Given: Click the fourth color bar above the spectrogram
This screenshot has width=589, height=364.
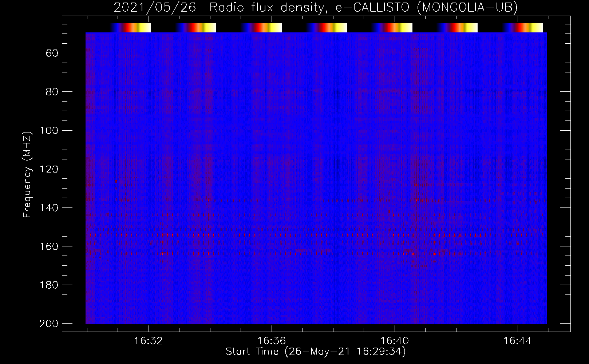Looking at the screenshot, I should [x=327, y=28].
